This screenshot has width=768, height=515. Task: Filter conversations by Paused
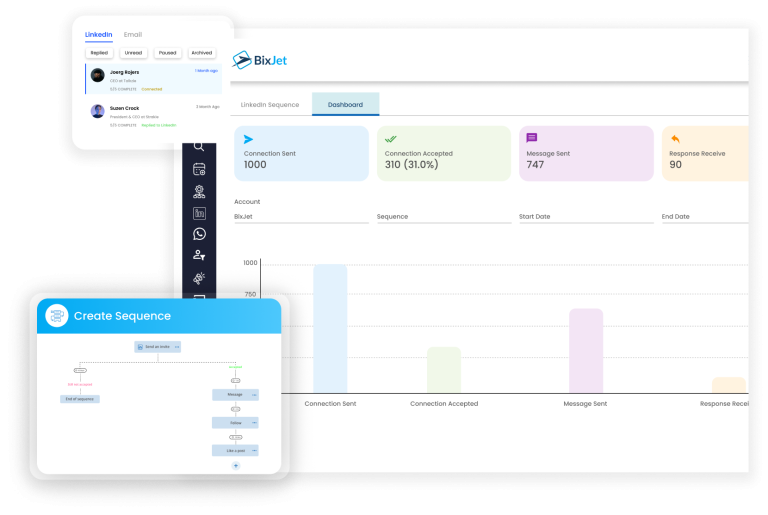[168, 53]
